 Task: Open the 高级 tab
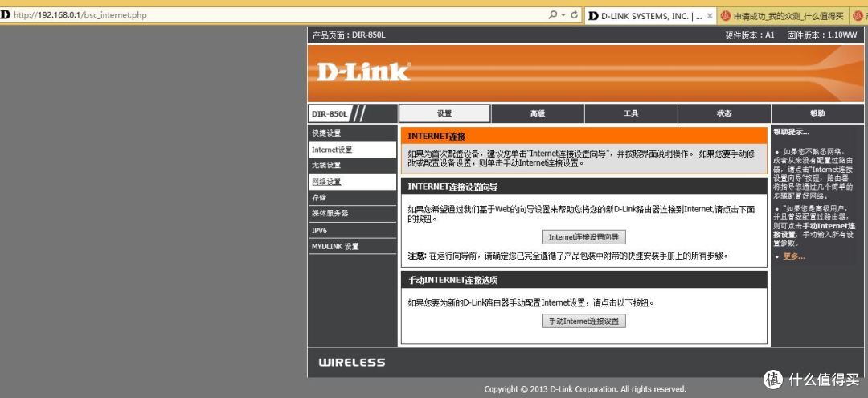coord(538,113)
